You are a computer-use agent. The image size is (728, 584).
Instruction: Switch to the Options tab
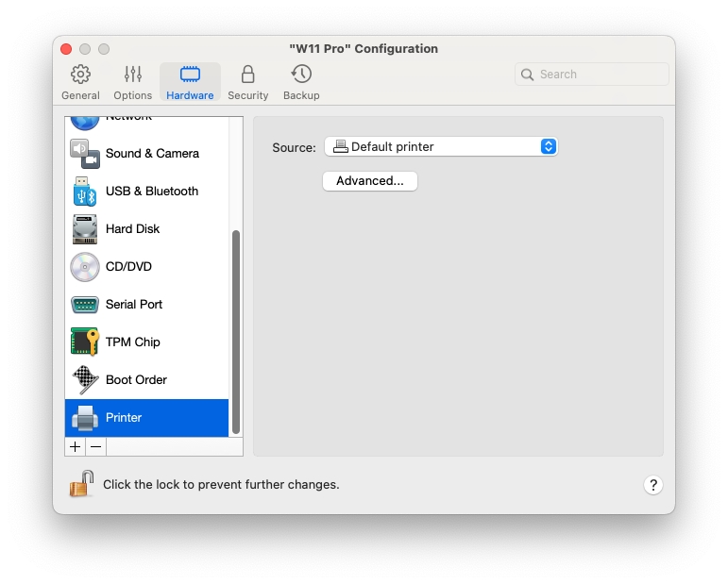[132, 82]
